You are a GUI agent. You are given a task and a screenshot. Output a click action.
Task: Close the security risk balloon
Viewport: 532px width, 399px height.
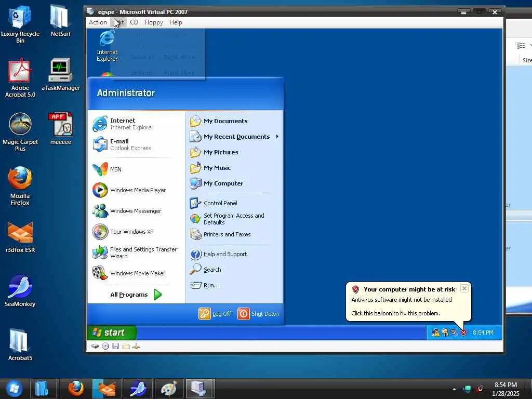tap(464, 288)
